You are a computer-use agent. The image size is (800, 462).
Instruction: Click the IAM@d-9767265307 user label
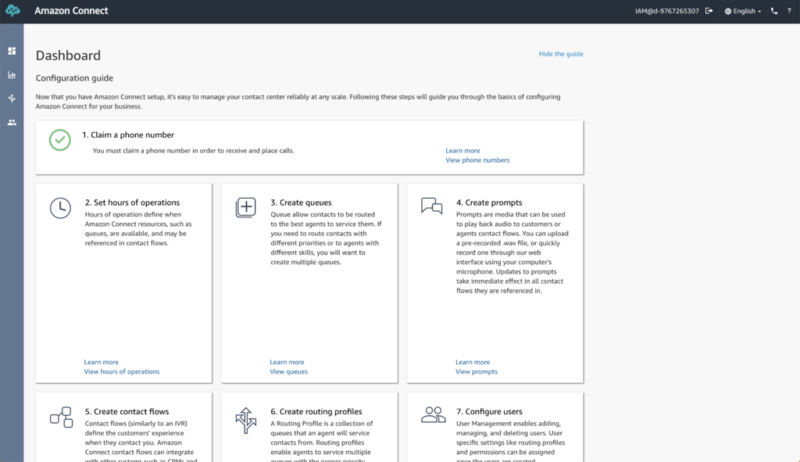tap(667, 11)
